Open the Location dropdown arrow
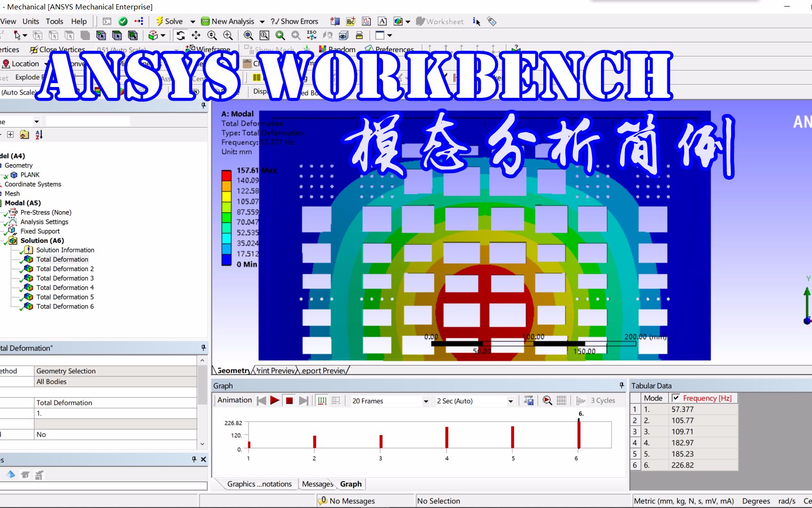812x508 pixels. (46, 64)
